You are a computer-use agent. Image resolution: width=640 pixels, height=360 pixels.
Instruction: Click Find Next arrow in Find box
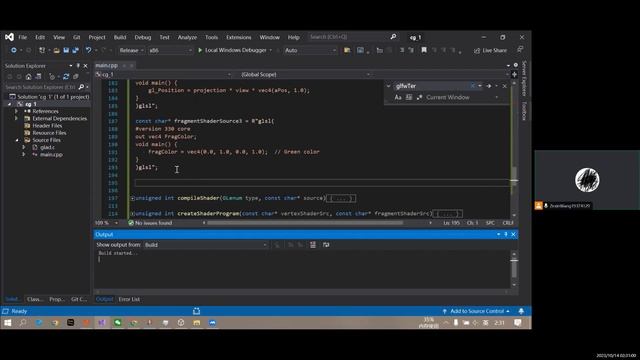click(x=489, y=86)
